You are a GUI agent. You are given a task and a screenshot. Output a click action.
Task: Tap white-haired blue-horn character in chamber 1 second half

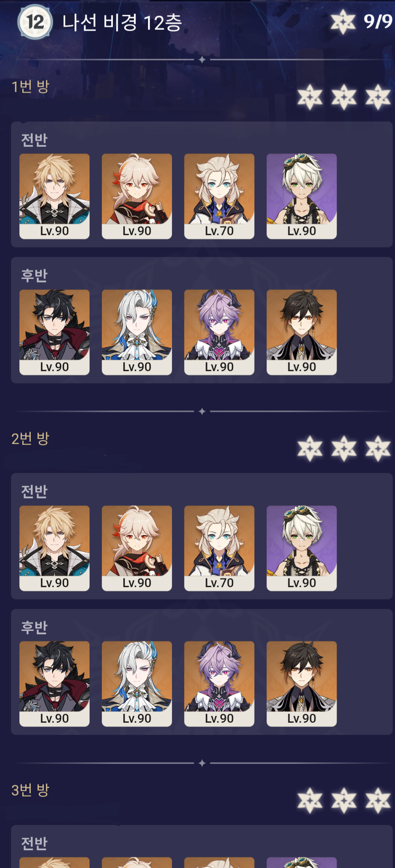tap(137, 332)
